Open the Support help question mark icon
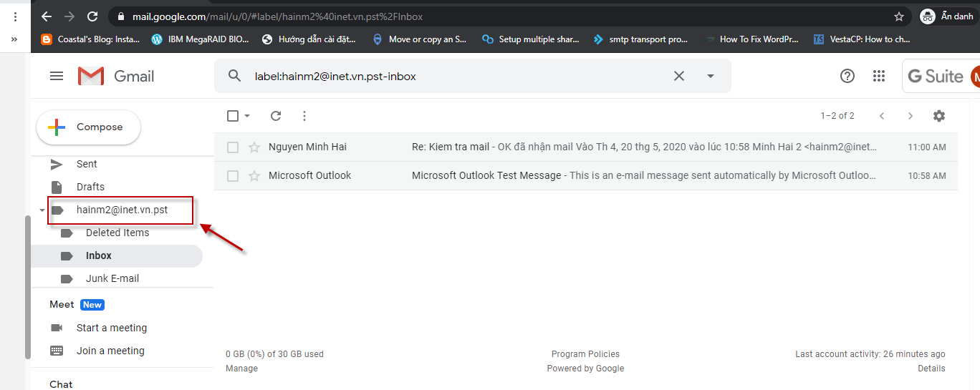Screen dimensions: 980x390 coord(847,76)
